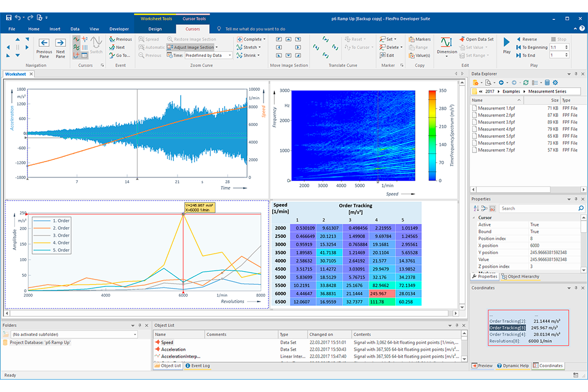Open Measurement 3.fpf in Data Explorer
Screen dimensions: 588x392
pos(496,122)
